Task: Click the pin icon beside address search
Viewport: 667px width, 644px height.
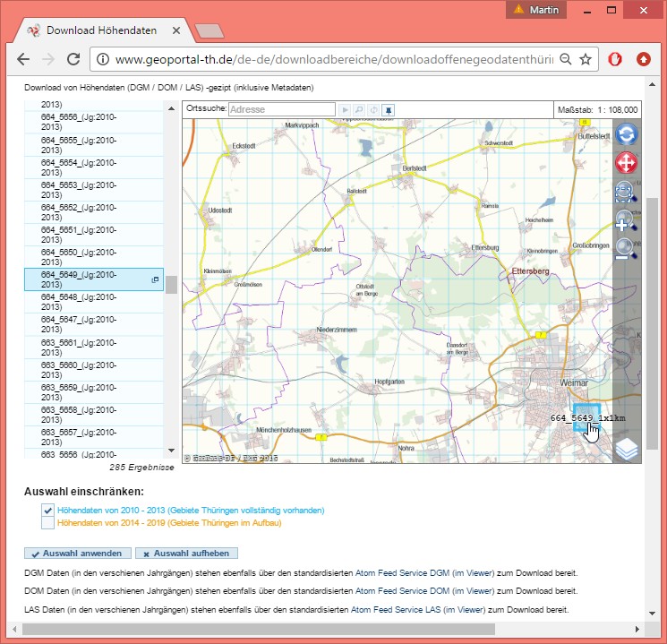Action: click(388, 109)
